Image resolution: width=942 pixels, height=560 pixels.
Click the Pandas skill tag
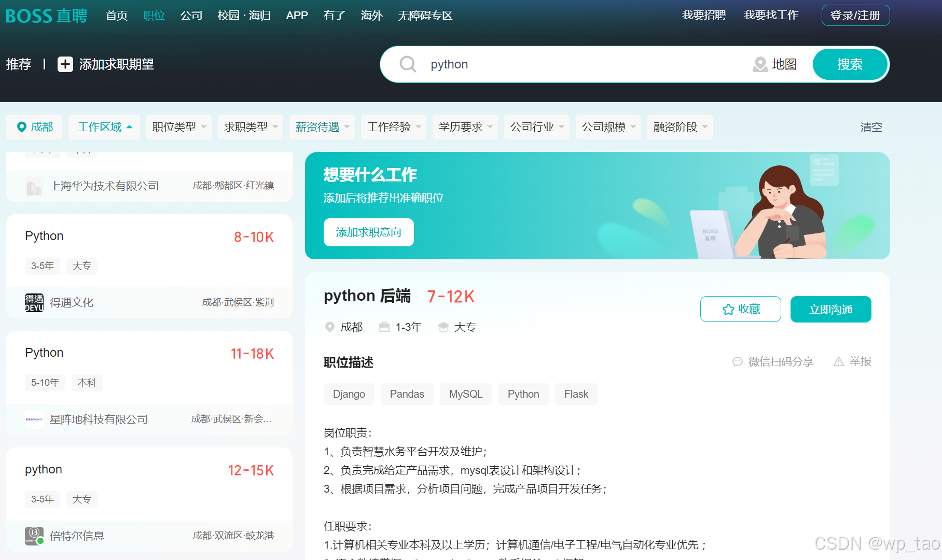[407, 394]
